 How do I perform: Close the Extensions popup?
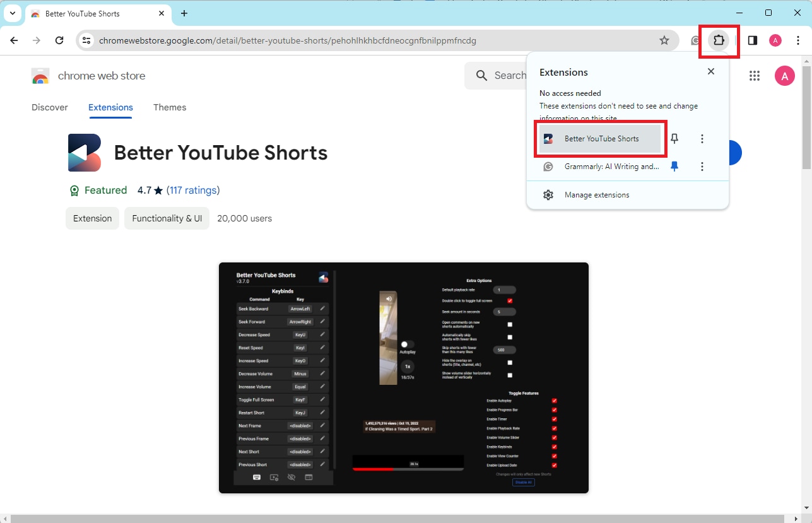point(711,71)
